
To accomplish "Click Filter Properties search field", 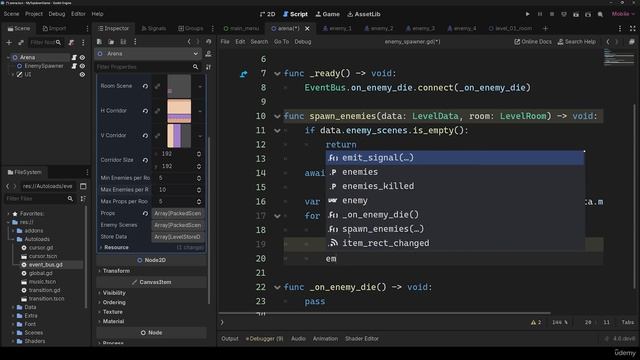I will [x=147, y=67].
